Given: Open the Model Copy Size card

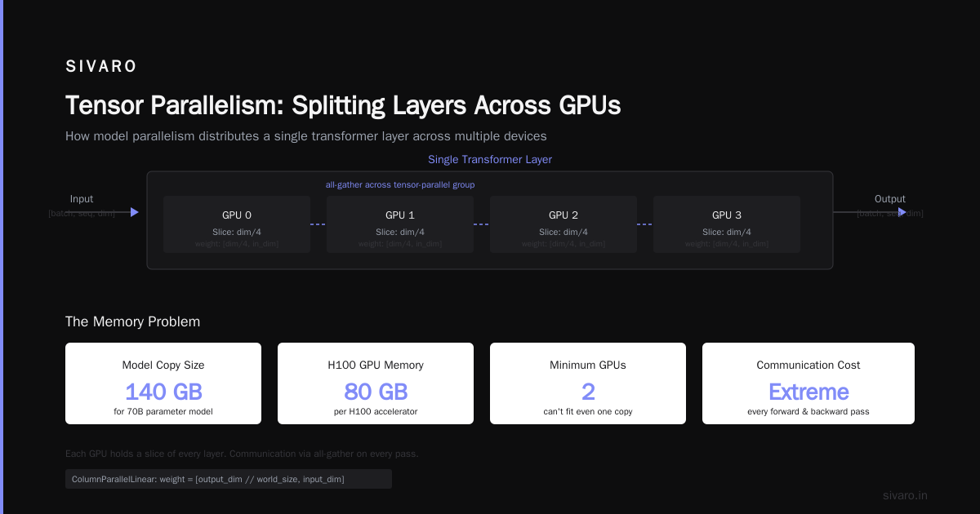Looking at the screenshot, I should click(163, 383).
